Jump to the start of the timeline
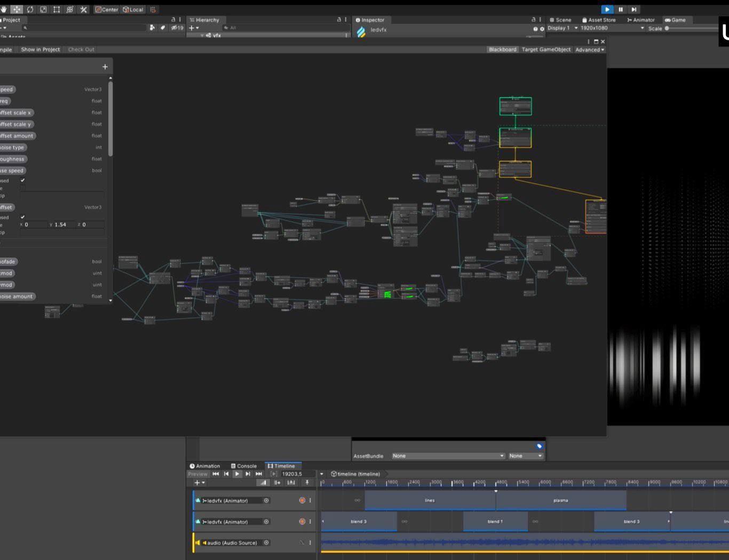Image resolution: width=729 pixels, height=560 pixels. pyautogui.click(x=216, y=474)
